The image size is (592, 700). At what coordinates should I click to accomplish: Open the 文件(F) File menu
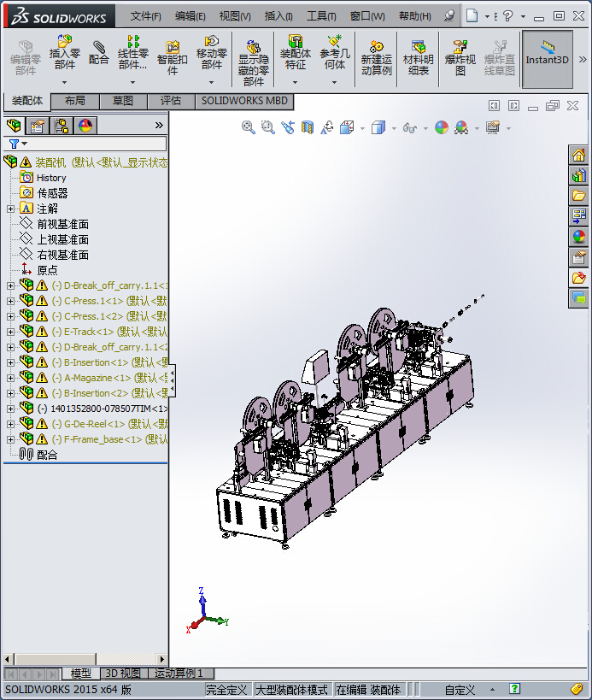click(x=145, y=16)
